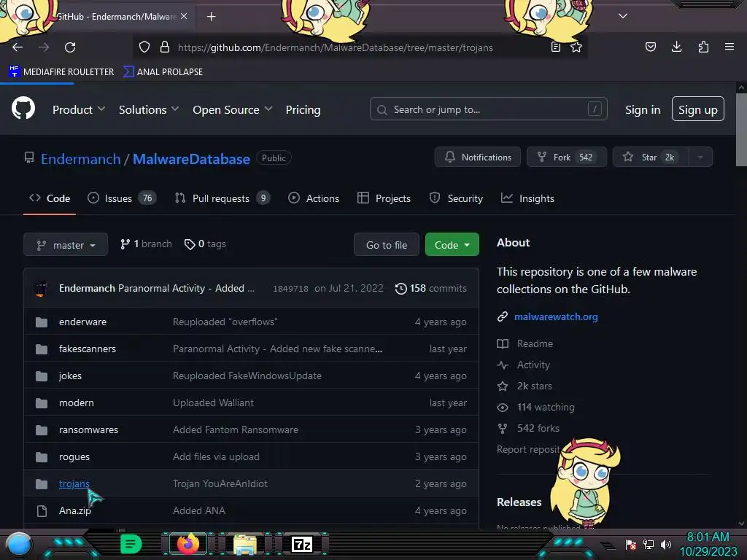747x560 pixels.
Task: Expand the commit message ellipsis
Action: click(251, 288)
